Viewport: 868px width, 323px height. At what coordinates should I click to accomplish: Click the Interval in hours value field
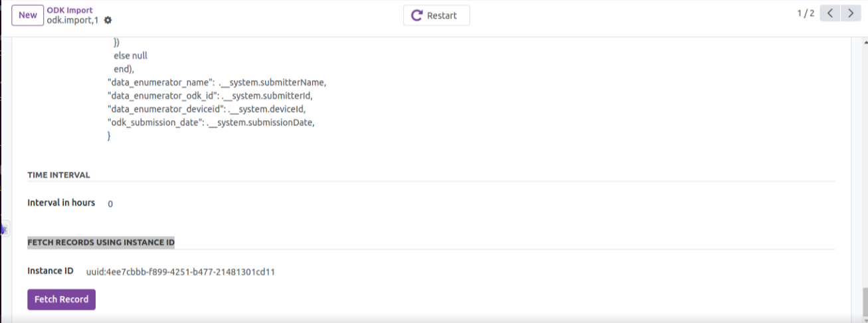110,204
